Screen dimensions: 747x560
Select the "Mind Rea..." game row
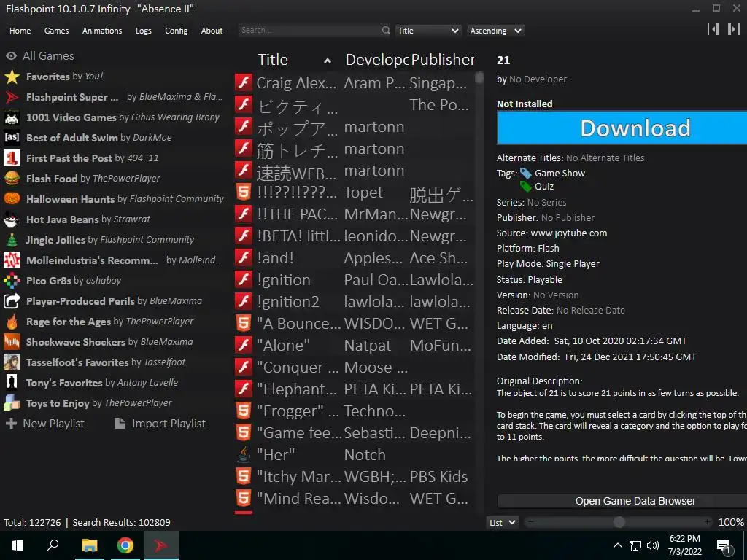click(354, 499)
